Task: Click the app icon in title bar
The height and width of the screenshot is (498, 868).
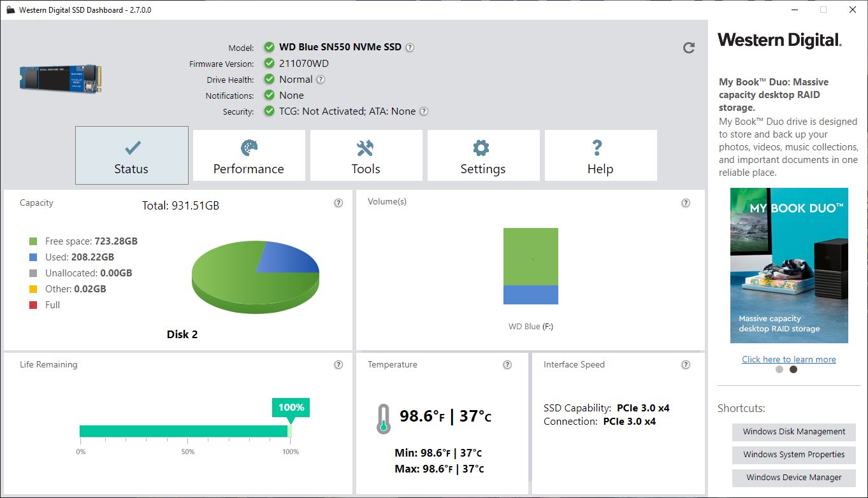Action: tap(10, 10)
